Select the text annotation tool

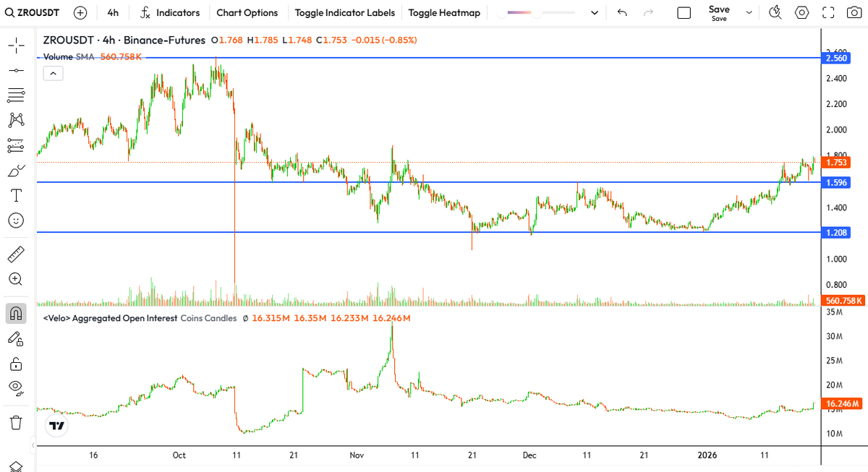16,195
